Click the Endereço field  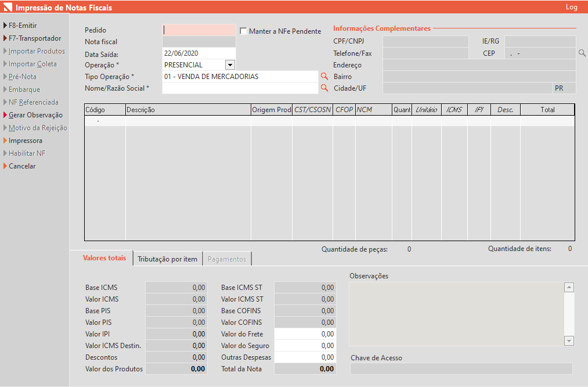coord(479,65)
